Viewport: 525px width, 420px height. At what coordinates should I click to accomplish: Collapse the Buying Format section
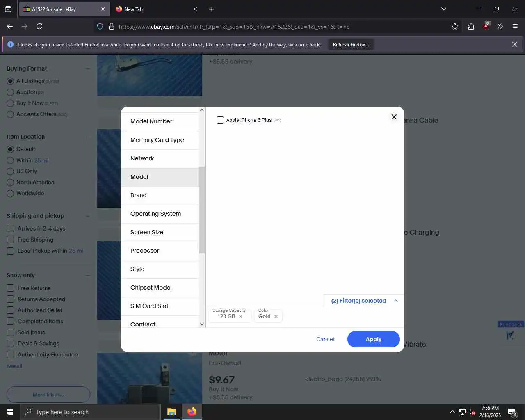coord(87,69)
